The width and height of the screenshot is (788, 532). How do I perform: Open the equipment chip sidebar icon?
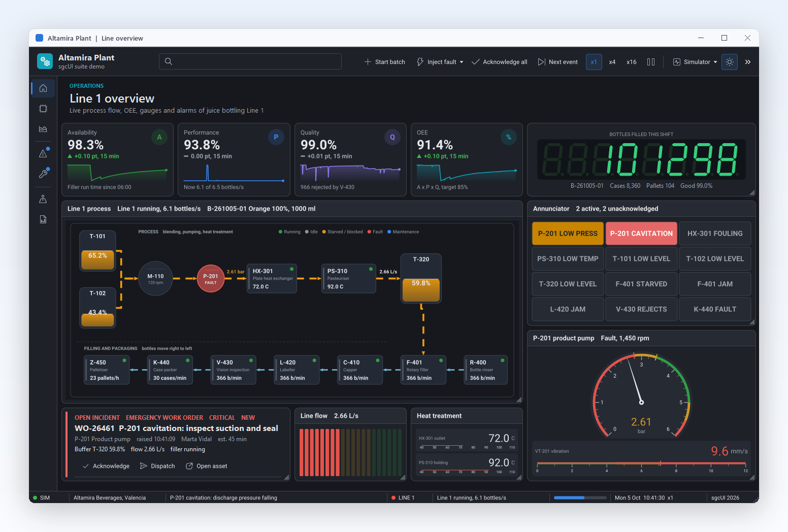(43, 109)
